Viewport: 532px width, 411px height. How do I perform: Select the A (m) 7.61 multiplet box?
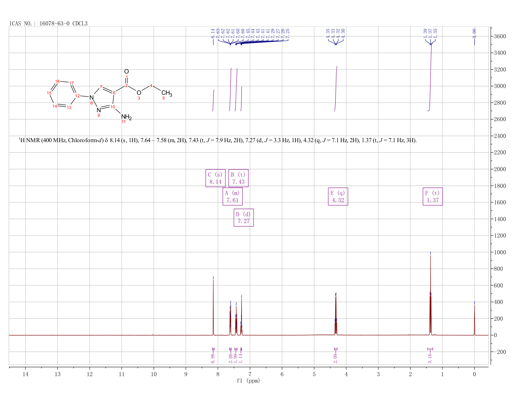point(232,196)
